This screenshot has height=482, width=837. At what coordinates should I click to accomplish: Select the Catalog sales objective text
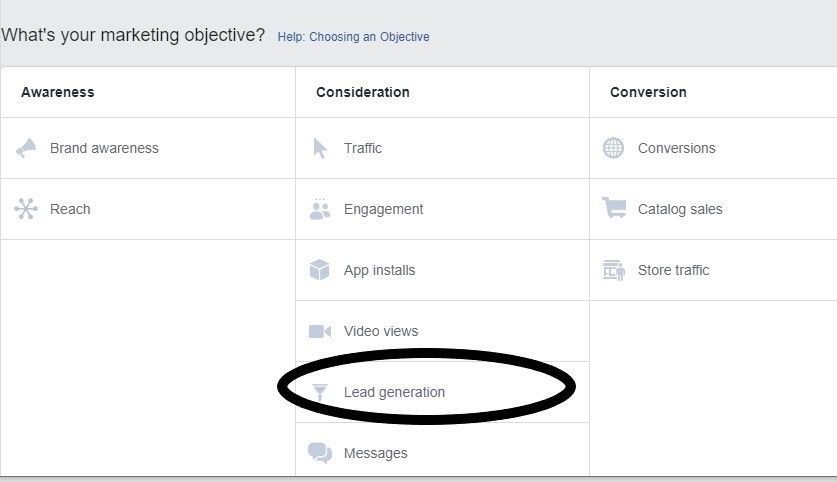pos(680,209)
